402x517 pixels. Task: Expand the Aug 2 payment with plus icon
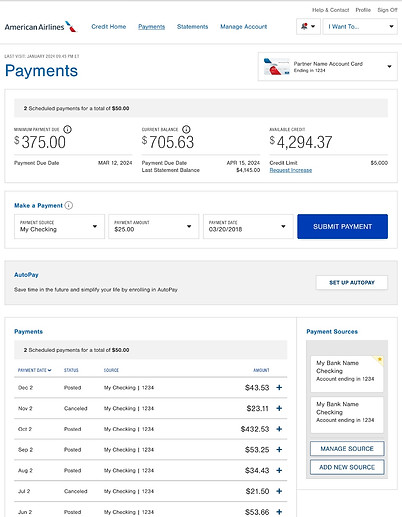click(x=279, y=470)
